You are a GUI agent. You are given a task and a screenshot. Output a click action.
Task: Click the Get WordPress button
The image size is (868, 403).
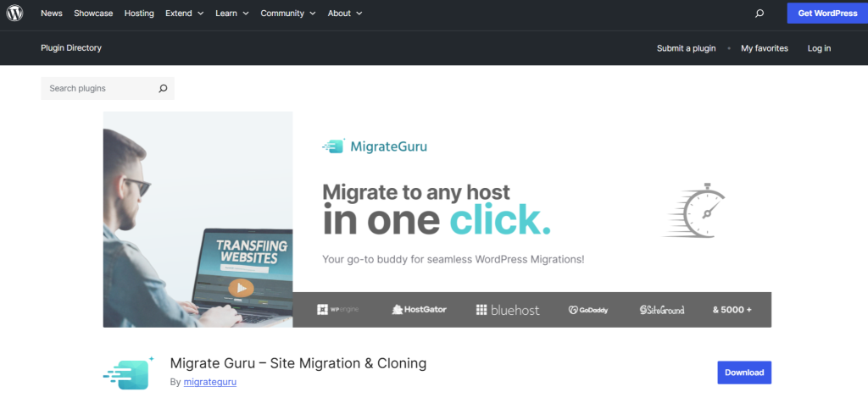827,14
